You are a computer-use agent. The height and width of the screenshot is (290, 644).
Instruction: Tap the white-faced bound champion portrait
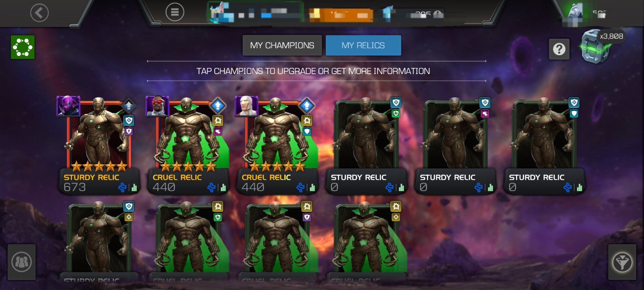[x=246, y=106]
